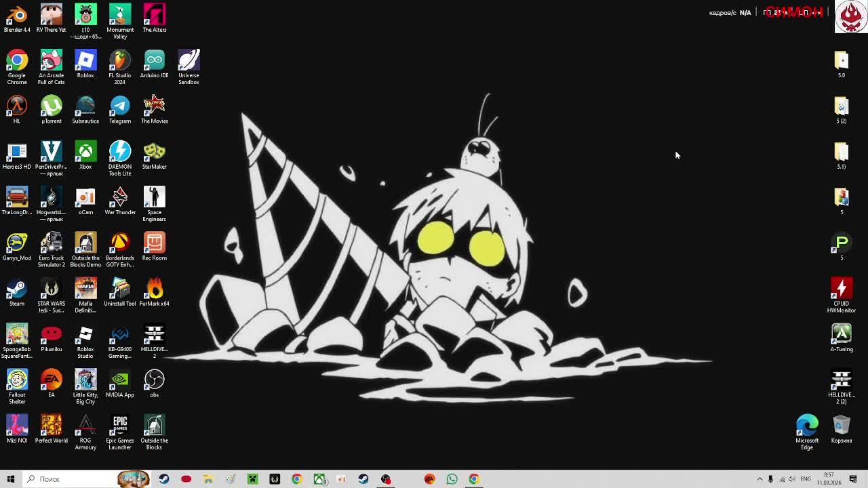Select the StarMaker desktop shortcut
The height and width of the screenshot is (488, 868).
pos(154,155)
